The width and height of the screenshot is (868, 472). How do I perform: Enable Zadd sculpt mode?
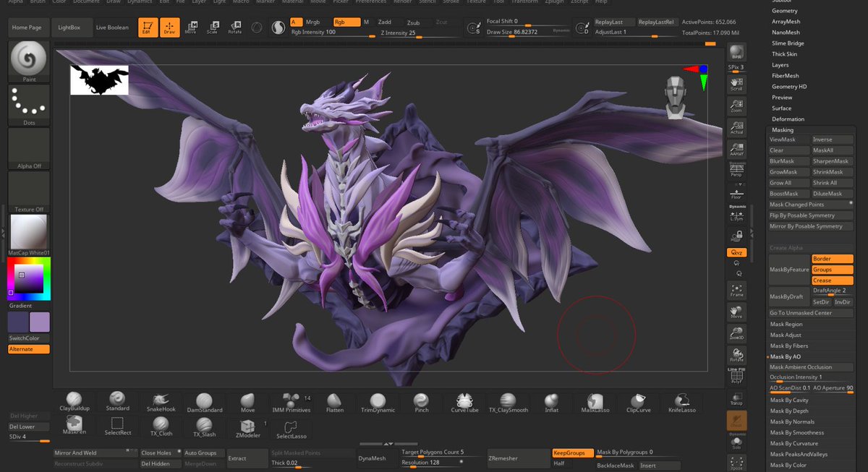(386, 22)
